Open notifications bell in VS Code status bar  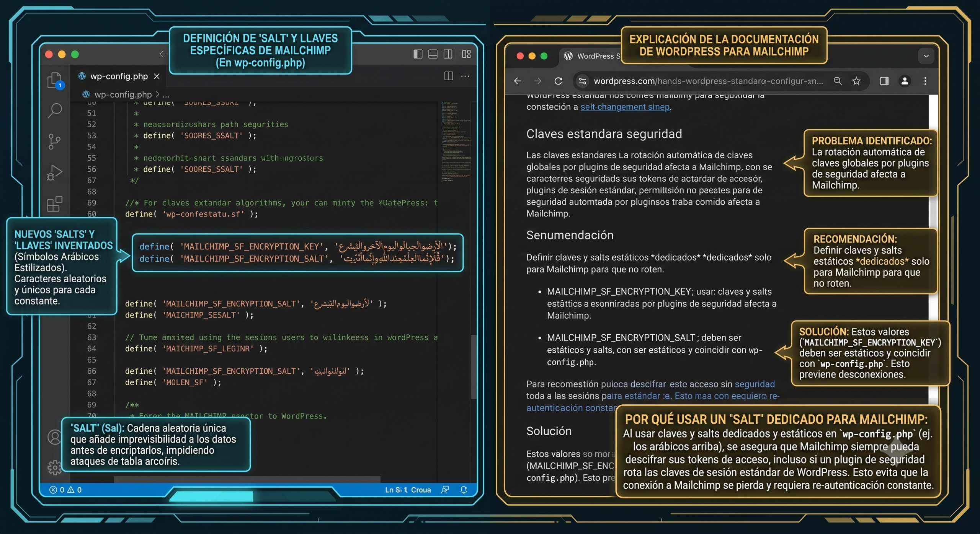pos(464,490)
